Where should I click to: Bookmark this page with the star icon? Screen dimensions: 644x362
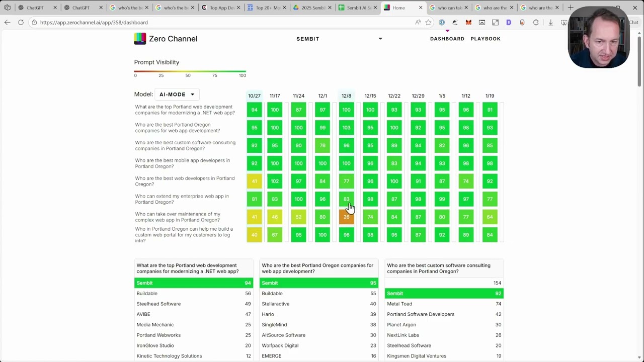[428, 22]
